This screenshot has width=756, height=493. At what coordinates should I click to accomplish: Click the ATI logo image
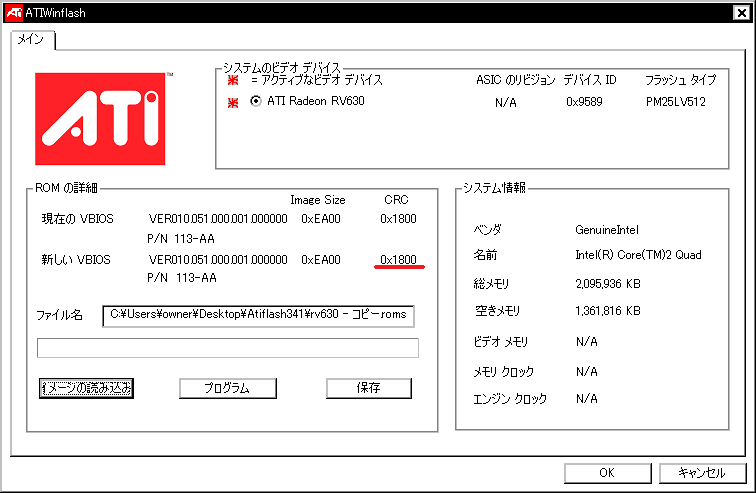pyautogui.click(x=100, y=119)
